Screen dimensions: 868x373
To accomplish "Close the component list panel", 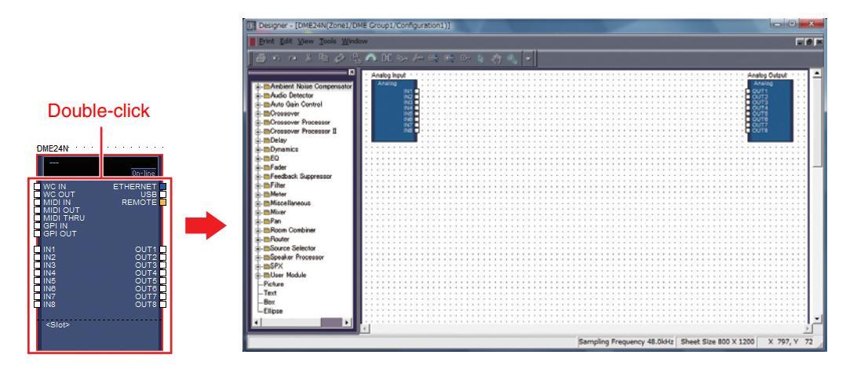I will point(350,72).
